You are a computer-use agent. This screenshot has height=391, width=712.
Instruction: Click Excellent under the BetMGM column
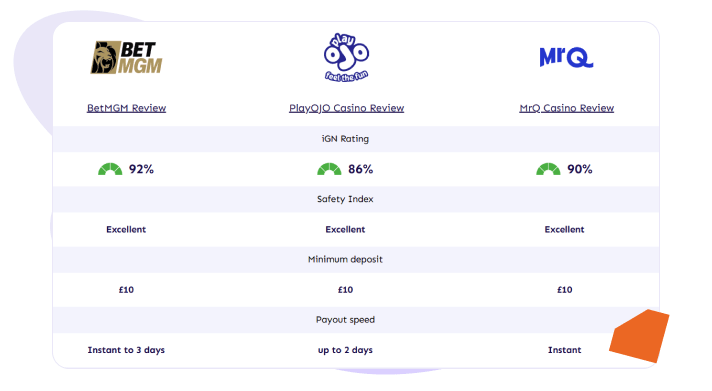pyautogui.click(x=126, y=229)
